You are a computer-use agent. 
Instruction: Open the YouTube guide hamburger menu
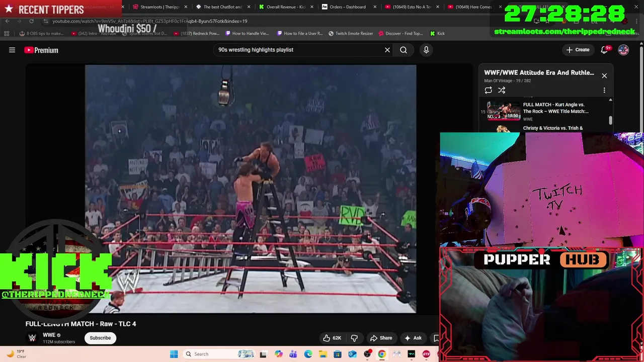(x=12, y=50)
